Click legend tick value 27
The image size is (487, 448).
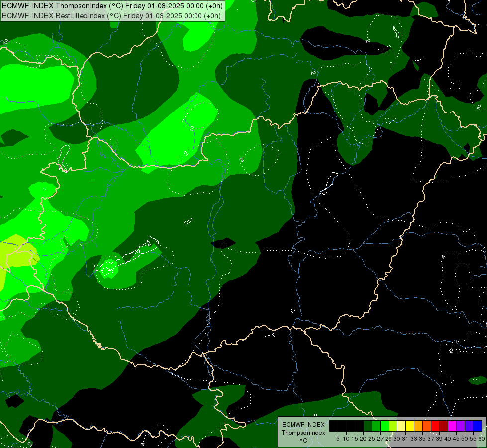pos(380,439)
